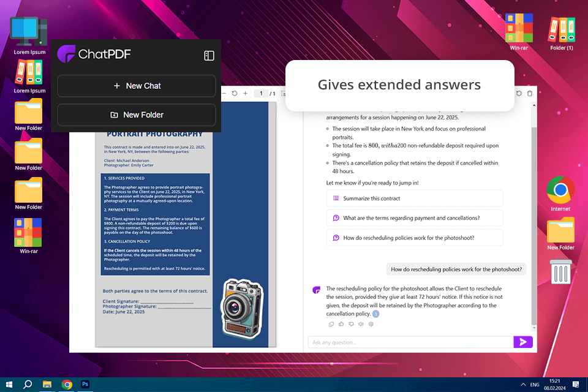Open answer settings gear icon
This screenshot has height=392, width=588.
coord(371,324)
